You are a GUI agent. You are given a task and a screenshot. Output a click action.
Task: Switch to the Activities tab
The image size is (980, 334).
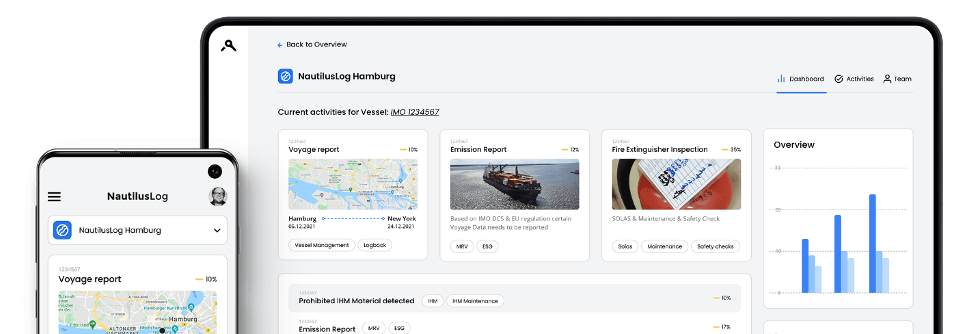click(x=854, y=79)
